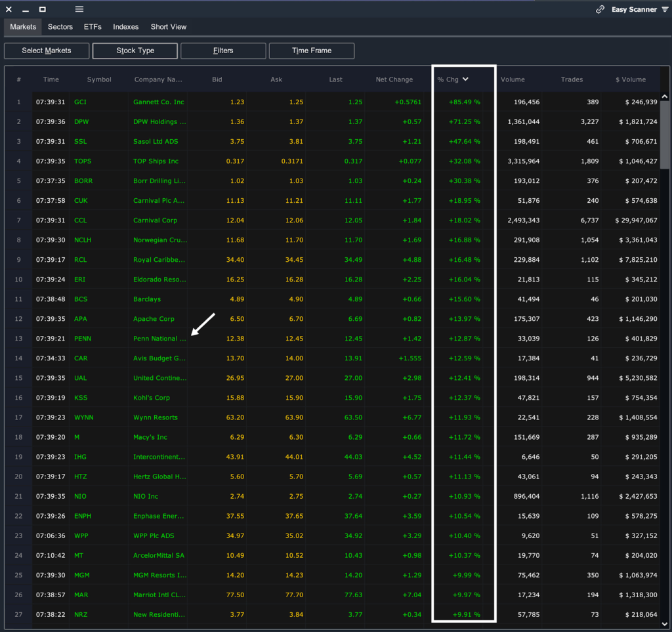Click company name Hertz Global H...

(159, 476)
